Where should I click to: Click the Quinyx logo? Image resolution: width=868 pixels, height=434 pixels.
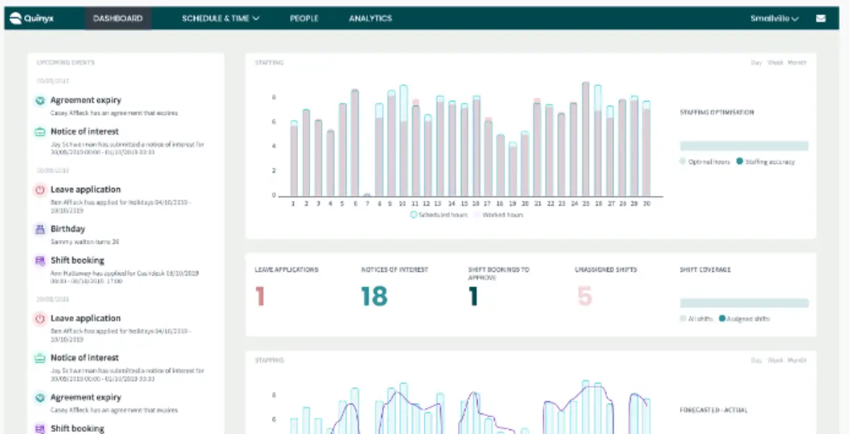[x=33, y=19]
